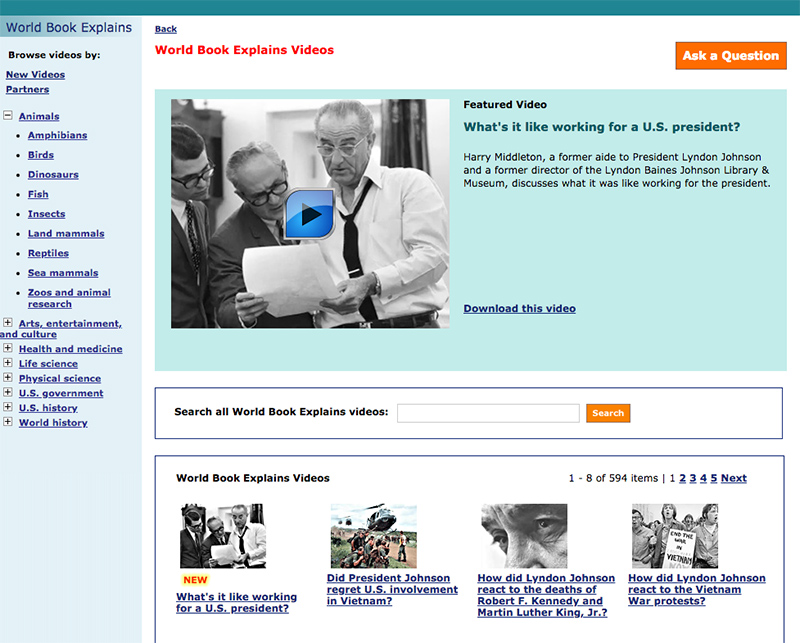Click the Download this video link
800x643 pixels.
519,309
